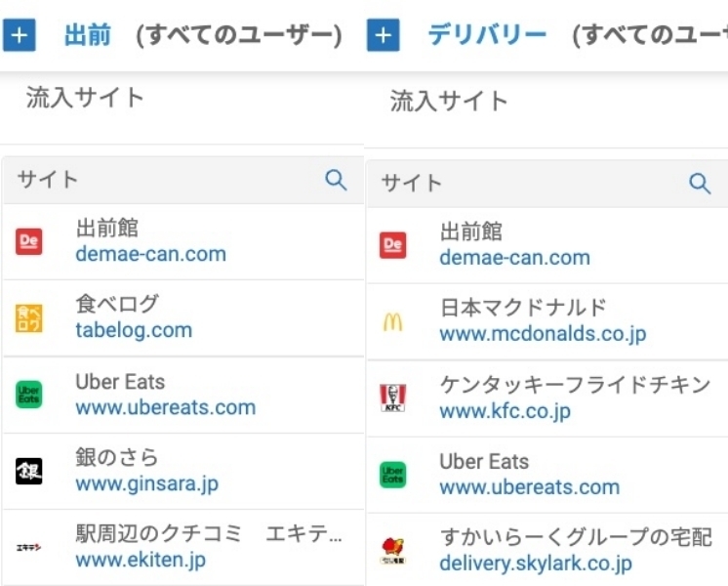Open the www.kfc.co.jp link
728x586 pixels.
point(505,411)
